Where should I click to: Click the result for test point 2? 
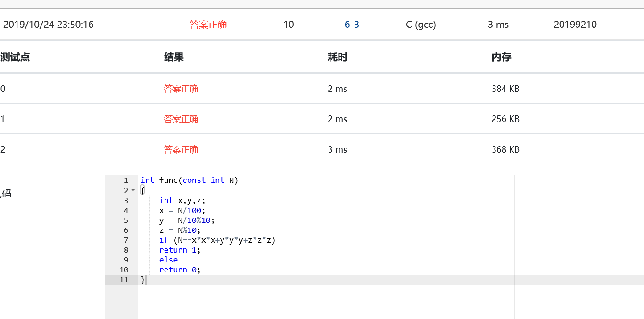coord(181,149)
